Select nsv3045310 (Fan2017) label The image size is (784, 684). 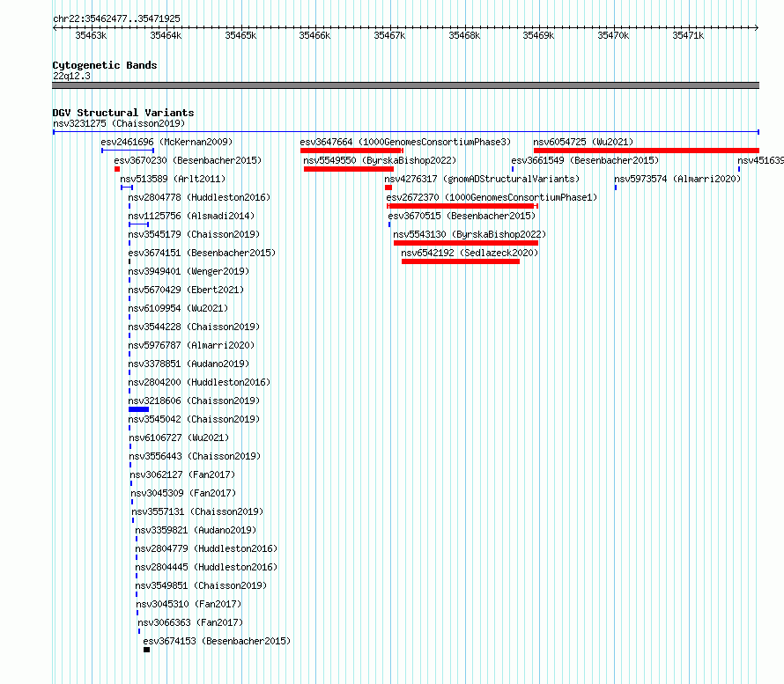point(189,604)
